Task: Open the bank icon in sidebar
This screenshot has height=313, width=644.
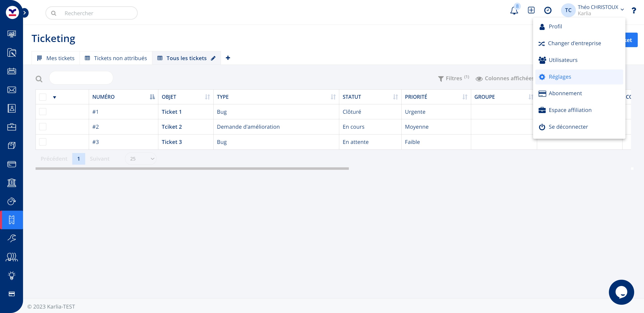Action: [11, 183]
